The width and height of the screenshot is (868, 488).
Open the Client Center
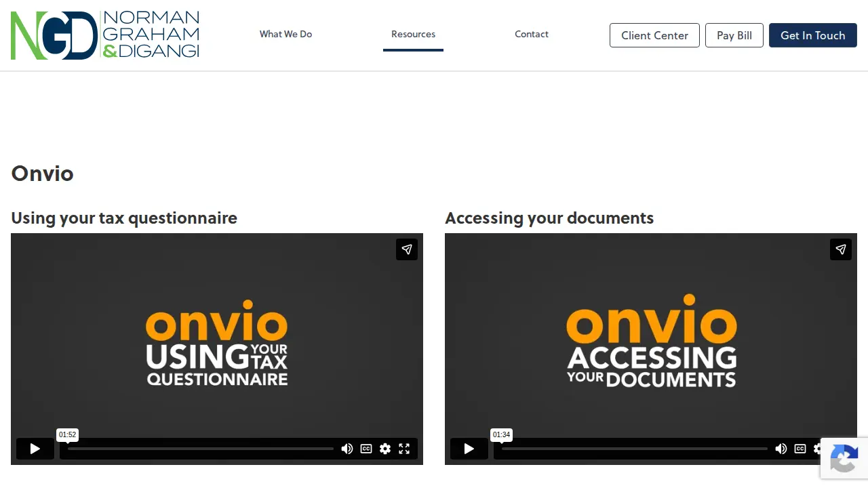654,35
